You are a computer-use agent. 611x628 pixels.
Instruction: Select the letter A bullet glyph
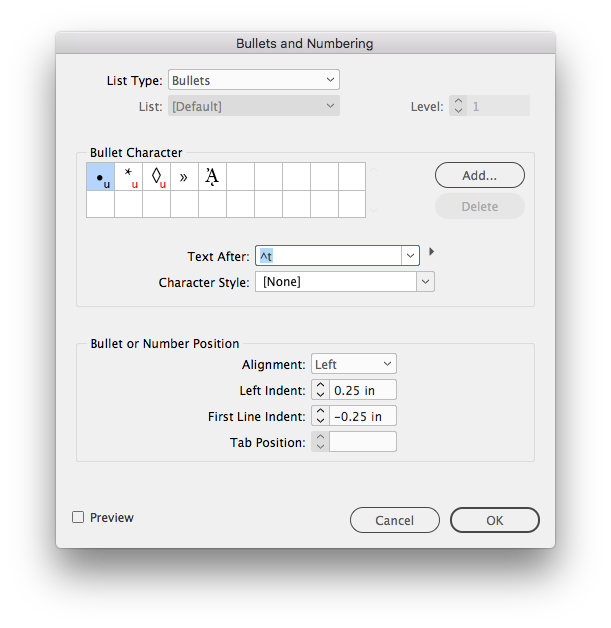pos(212,177)
